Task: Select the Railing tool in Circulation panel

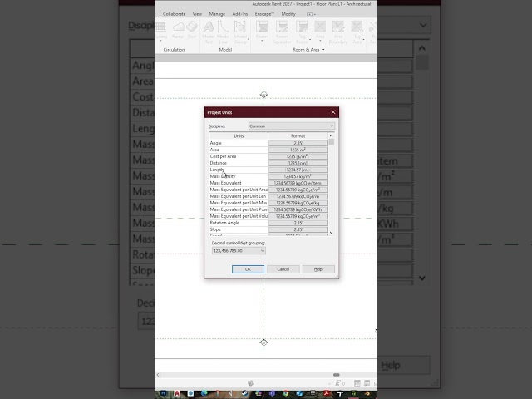Action: pyautogui.click(x=160, y=30)
